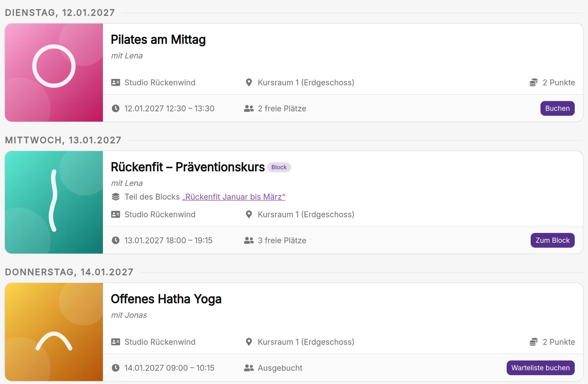Image resolution: width=588 pixels, height=384 pixels.
Task: Click the 12.01.2027 12:30 – 13:30 time text
Action: [x=169, y=109]
